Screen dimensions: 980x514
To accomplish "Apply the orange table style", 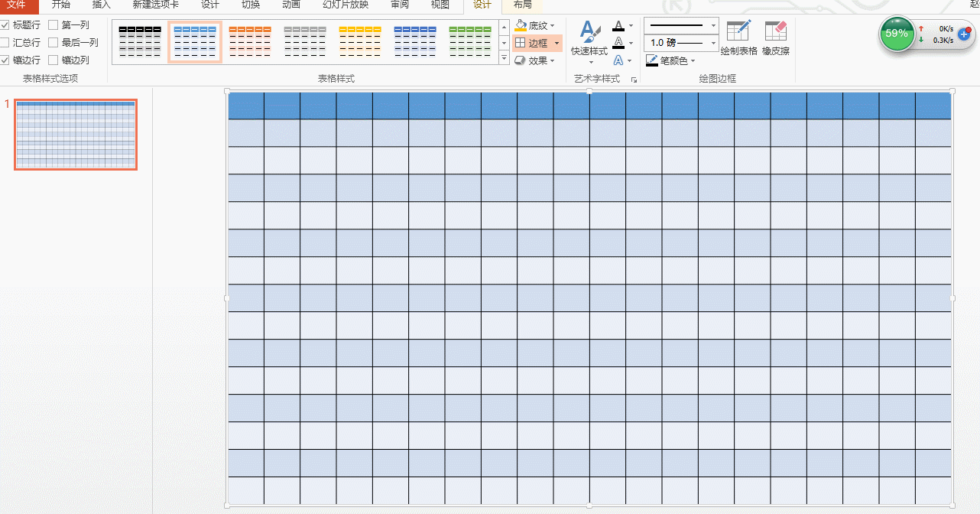I will click(250, 42).
